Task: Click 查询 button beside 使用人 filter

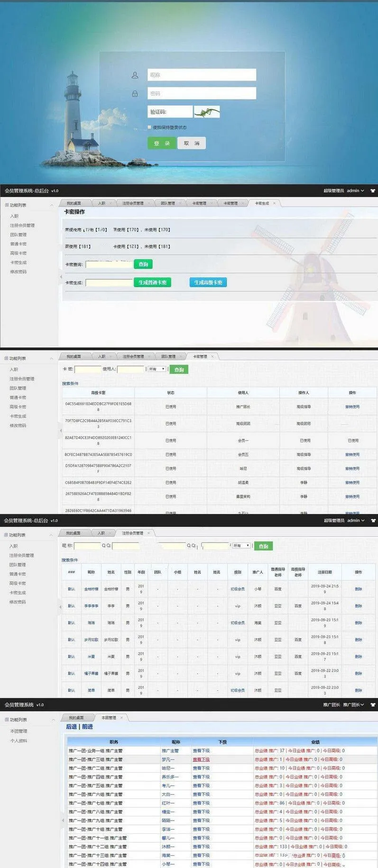Action: (x=179, y=370)
